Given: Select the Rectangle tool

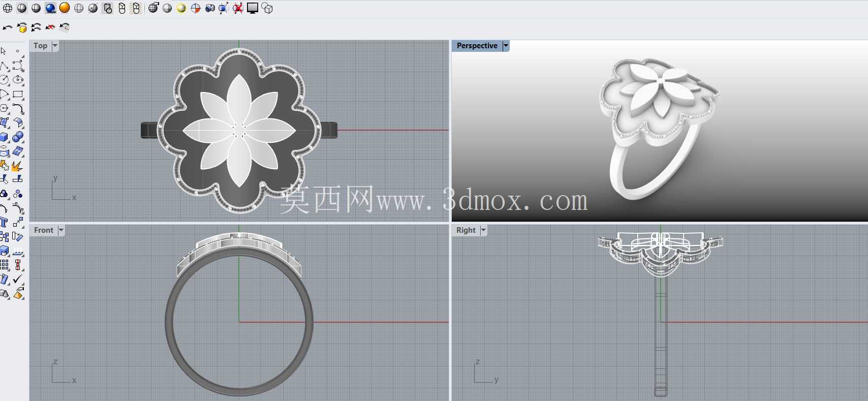Looking at the screenshot, I should [18, 95].
